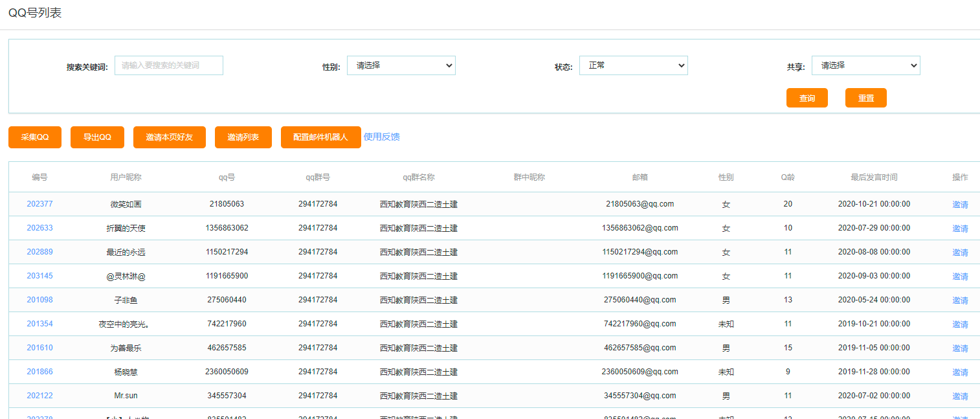Click the 重置 reset button

865,98
